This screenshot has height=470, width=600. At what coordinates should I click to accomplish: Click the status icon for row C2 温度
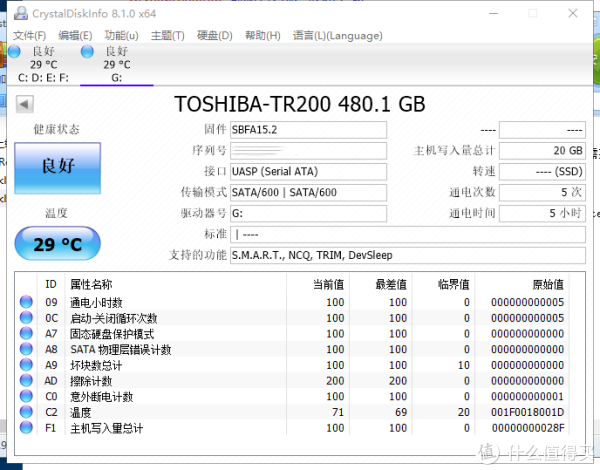coord(26,412)
